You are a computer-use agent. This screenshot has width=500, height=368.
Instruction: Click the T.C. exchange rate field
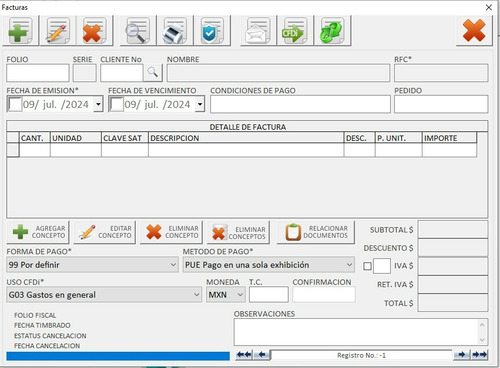pyautogui.click(x=269, y=295)
